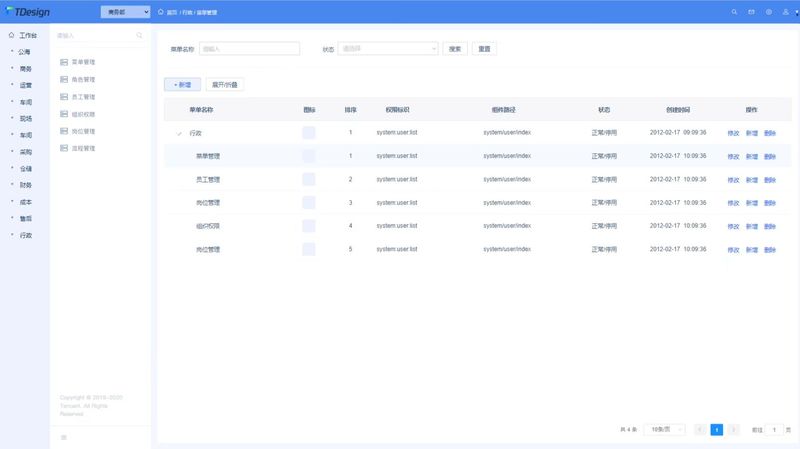Viewport: 800px width, 449px height.
Task: Click the 角色管理 sidebar icon
Action: tap(64, 79)
